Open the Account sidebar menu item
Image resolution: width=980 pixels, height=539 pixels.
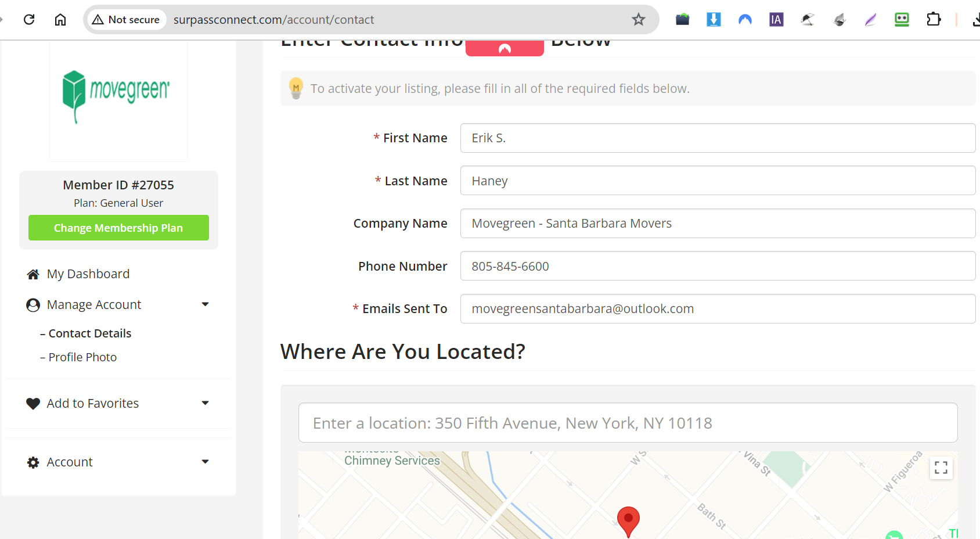(69, 462)
